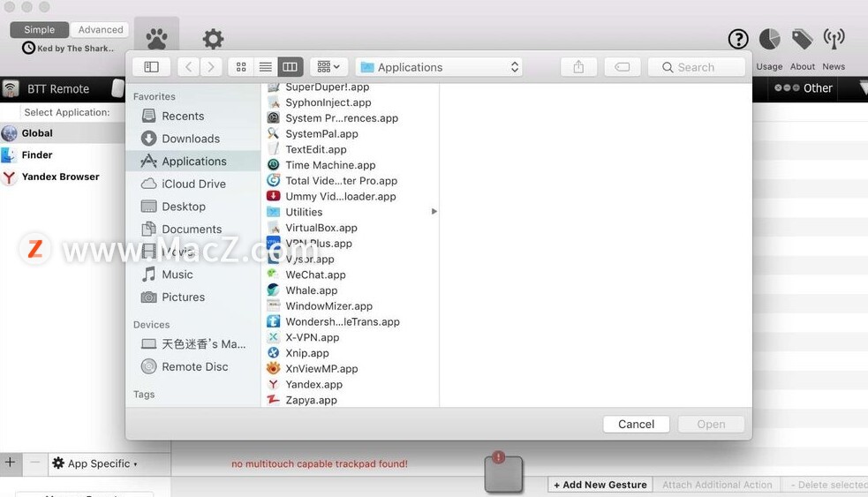This screenshot has height=497, width=868.
Task: Select iCloud Drive in the sidebar
Action: [x=192, y=184]
